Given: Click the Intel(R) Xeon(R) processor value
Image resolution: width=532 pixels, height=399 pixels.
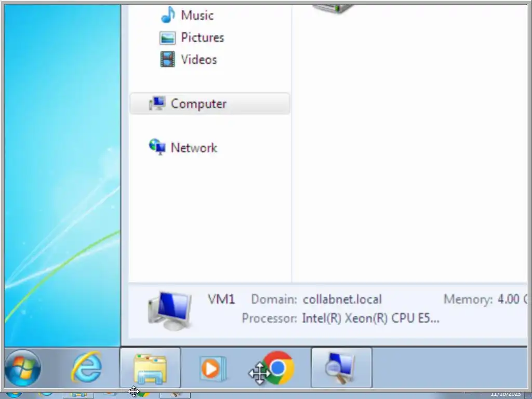Looking at the screenshot, I should tap(371, 318).
